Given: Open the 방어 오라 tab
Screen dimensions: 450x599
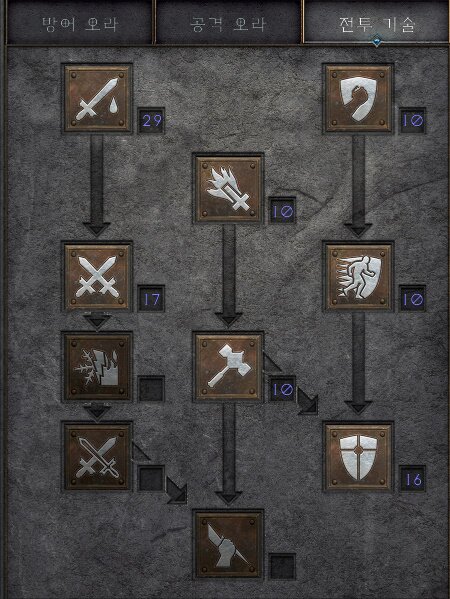Looking at the screenshot, I should (x=80, y=23).
